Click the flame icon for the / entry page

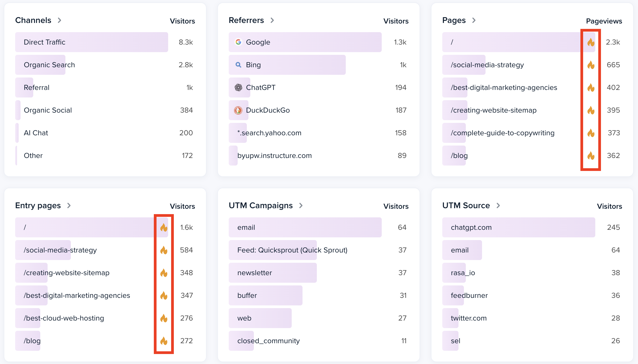[164, 227]
